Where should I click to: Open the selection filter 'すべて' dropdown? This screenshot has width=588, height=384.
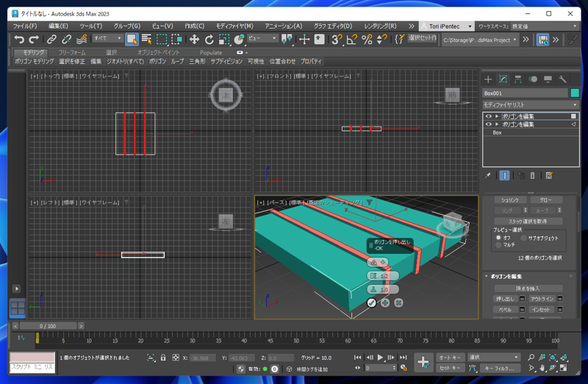point(108,38)
